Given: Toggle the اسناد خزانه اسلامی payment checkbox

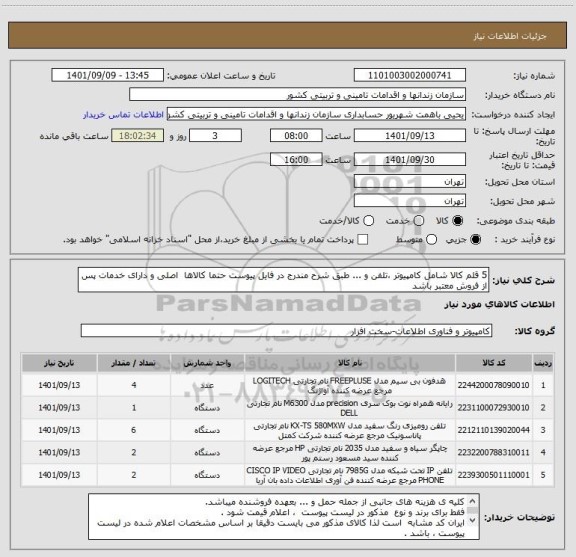Looking at the screenshot, I should tap(363, 240).
